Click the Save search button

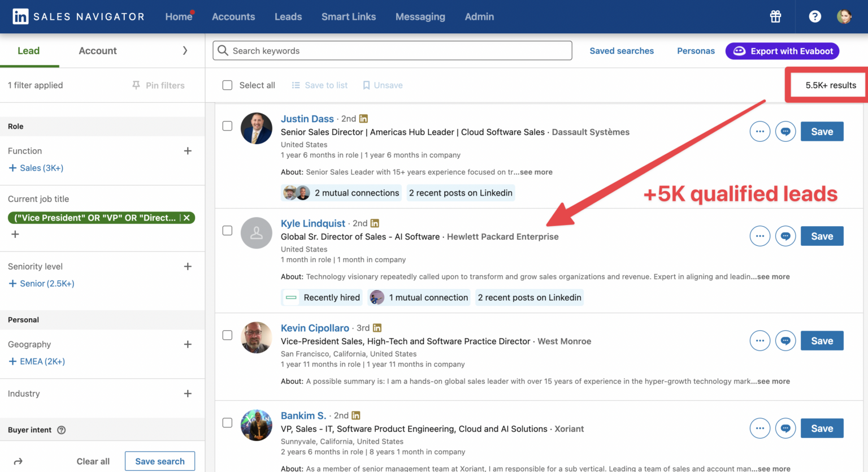click(159, 461)
